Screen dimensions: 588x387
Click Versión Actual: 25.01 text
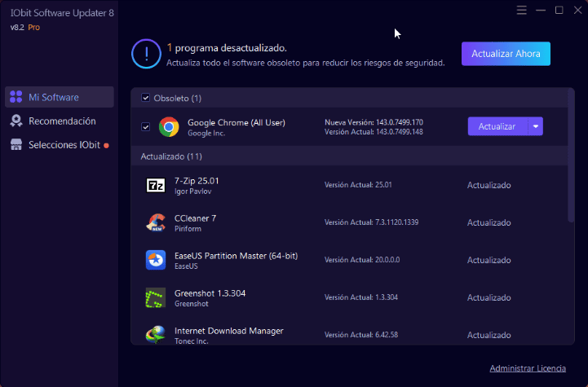(x=358, y=185)
